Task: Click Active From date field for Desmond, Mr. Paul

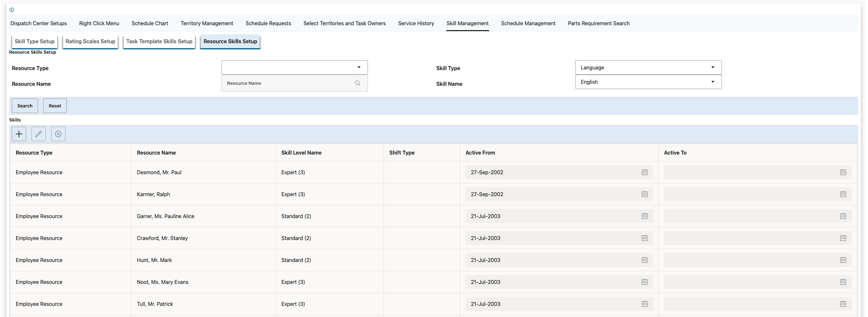Action: pyautogui.click(x=559, y=172)
